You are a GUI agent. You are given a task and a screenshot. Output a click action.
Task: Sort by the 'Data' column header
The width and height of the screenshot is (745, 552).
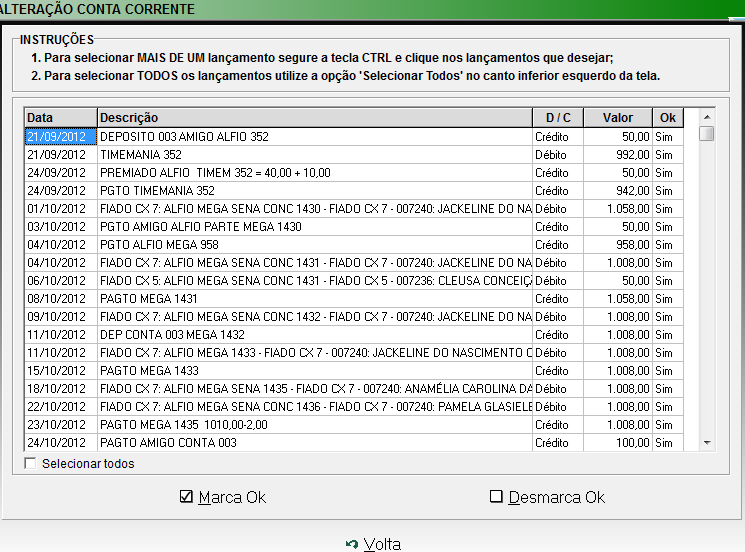60,117
